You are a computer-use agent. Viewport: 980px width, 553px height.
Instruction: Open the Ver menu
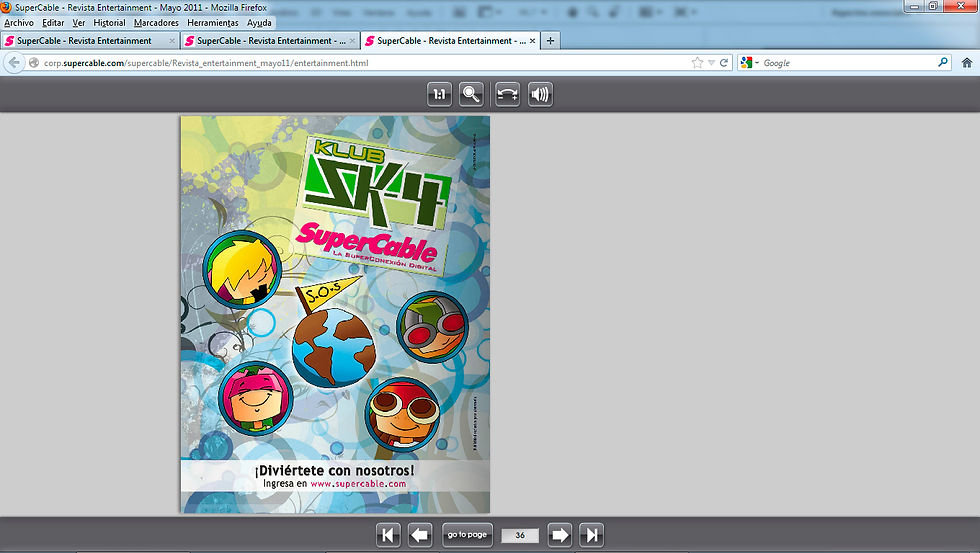[79, 22]
